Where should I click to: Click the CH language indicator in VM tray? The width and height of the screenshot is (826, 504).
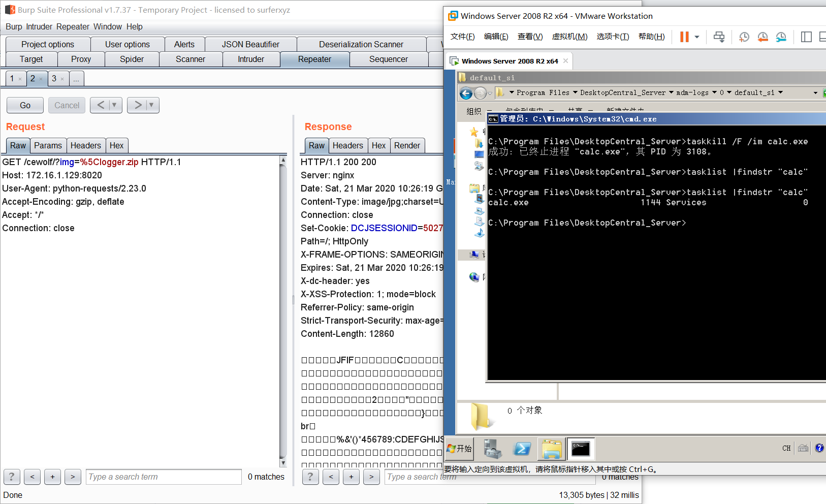[x=786, y=448]
